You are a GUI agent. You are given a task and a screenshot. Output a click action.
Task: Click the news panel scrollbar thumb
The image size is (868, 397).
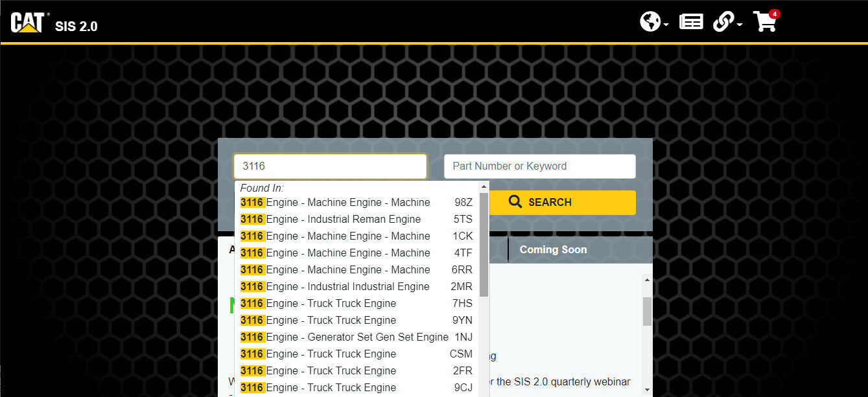click(646, 311)
